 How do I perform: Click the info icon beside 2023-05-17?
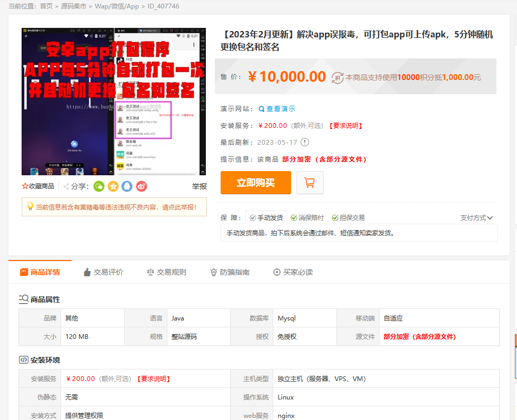tap(305, 143)
